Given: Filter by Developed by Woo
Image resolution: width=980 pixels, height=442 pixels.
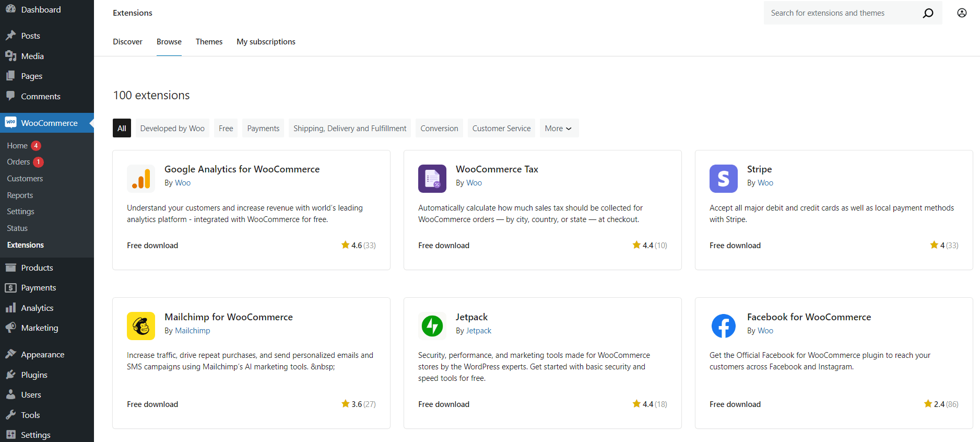Looking at the screenshot, I should point(172,128).
